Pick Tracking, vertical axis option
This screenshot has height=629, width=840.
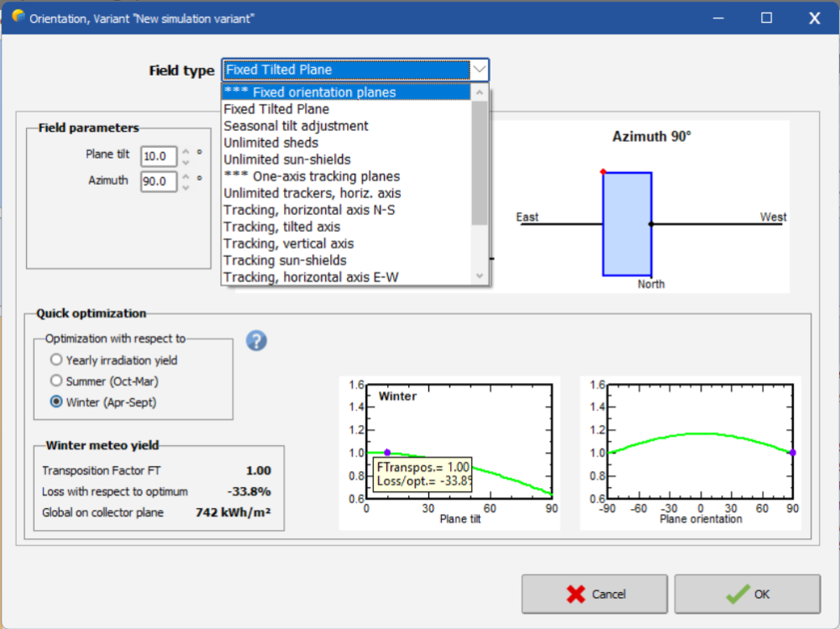(288, 244)
